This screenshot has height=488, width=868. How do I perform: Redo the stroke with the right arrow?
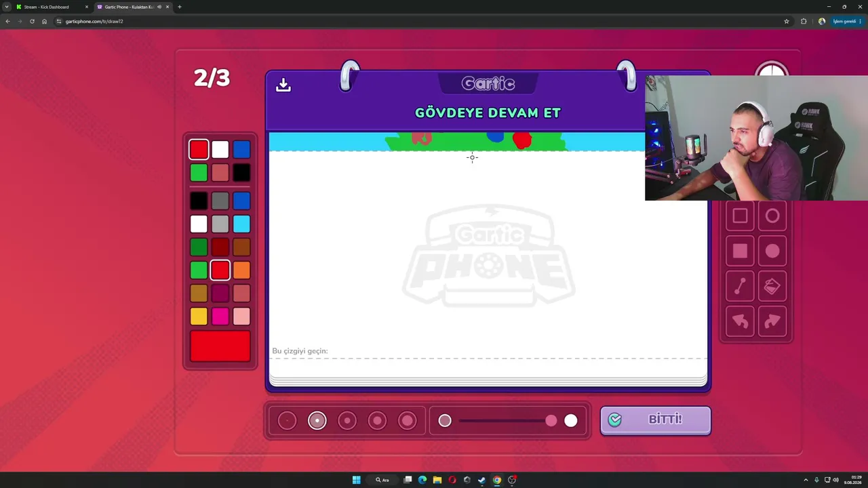pos(772,322)
